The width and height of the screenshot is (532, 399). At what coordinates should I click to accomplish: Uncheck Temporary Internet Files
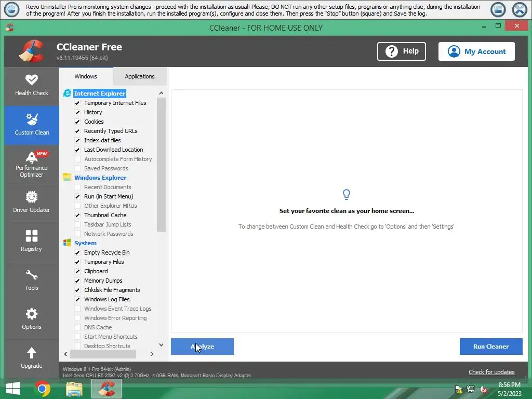coord(77,103)
